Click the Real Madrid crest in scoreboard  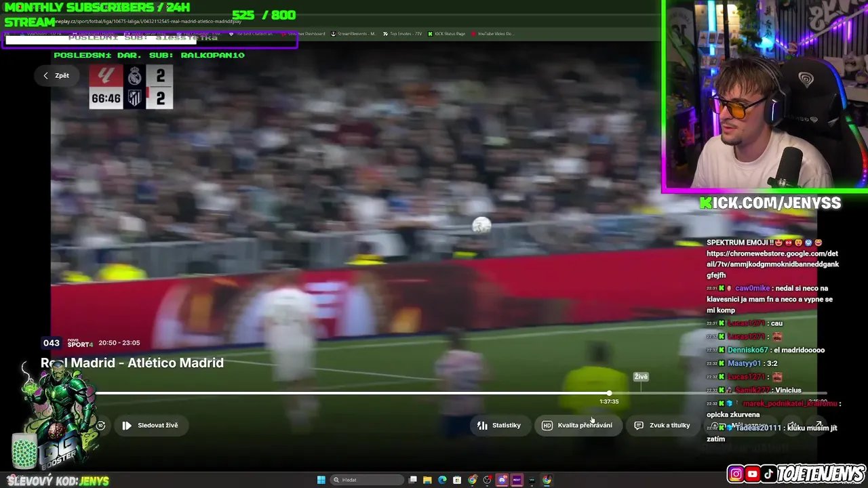click(x=134, y=75)
